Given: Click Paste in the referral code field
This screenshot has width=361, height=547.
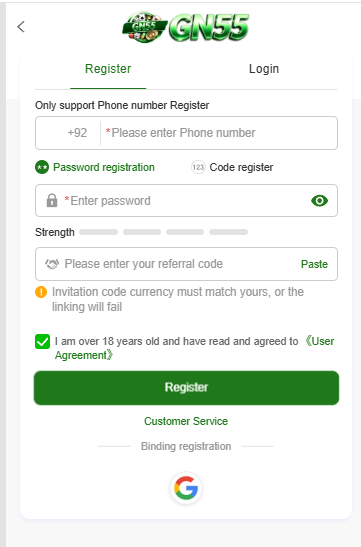Looking at the screenshot, I should tap(314, 264).
